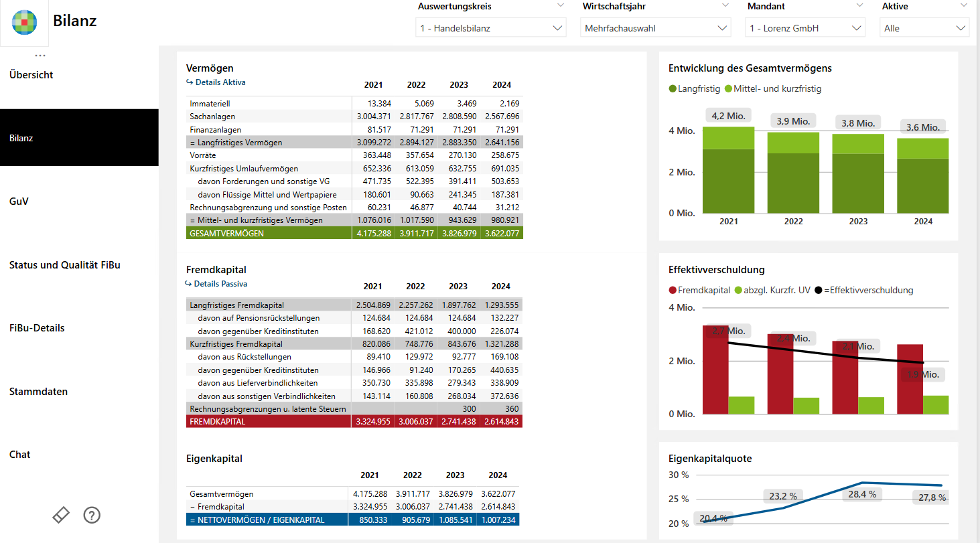Viewport: 980px width, 543px height.
Task: Click the equity value '1.007.234'
Action: [498, 520]
